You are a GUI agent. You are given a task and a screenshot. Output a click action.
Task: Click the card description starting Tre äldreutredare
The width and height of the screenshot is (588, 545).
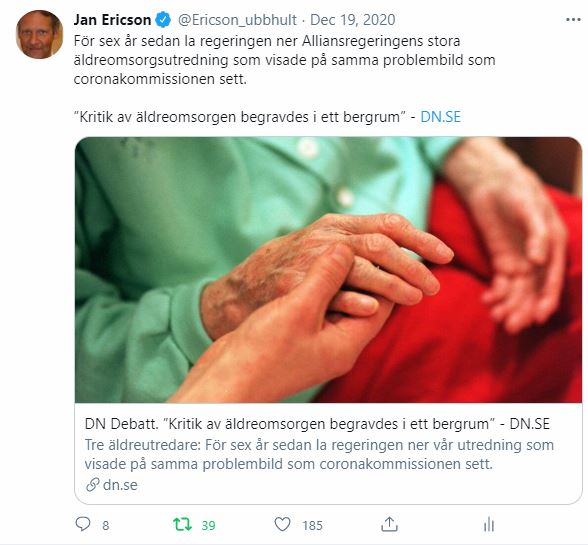pyautogui.click(x=319, y=454)
